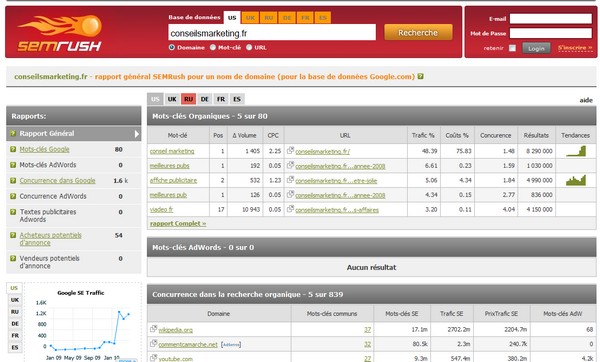Click the E-mail input field
Screen dimensions: 600x362
(551, 19)
